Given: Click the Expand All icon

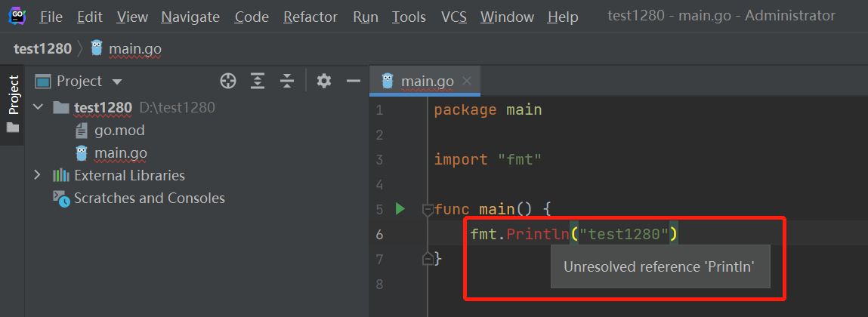Looking at the screenshot, I should [258, 82].
